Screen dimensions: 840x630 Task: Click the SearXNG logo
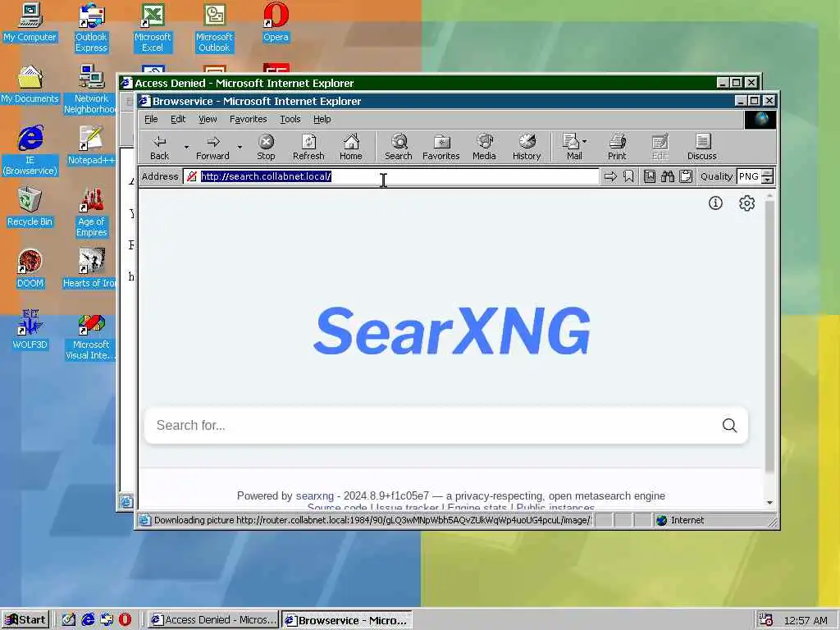pyautogui.click(x=452, y=331)
